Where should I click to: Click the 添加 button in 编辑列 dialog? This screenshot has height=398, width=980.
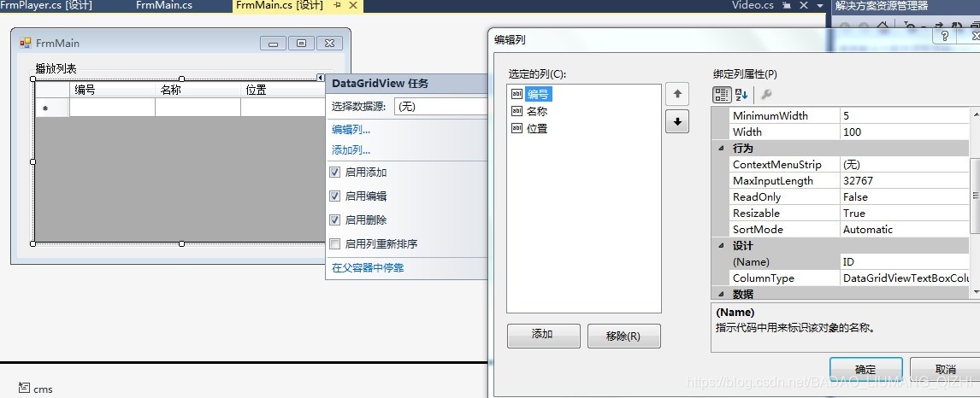(543, 335)
